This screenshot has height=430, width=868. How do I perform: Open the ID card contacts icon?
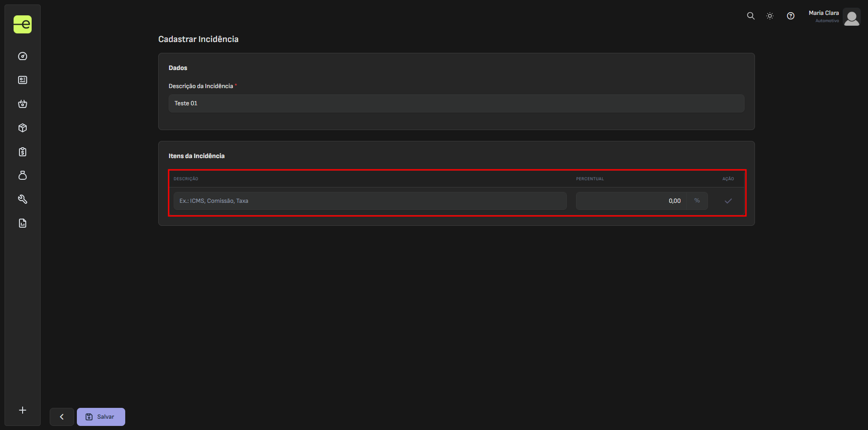tap(23, 80)
